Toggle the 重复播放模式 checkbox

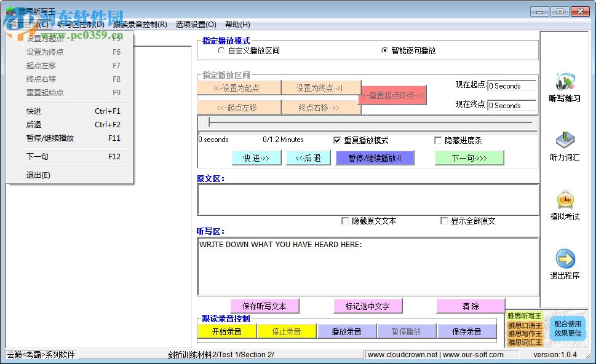pos(337,140)
